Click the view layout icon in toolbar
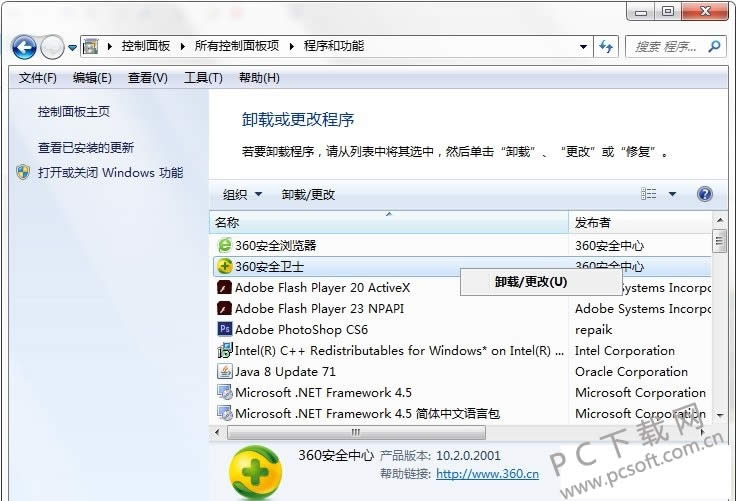The height and width of the screenshot is (501, 736). [x=649, y=194]
